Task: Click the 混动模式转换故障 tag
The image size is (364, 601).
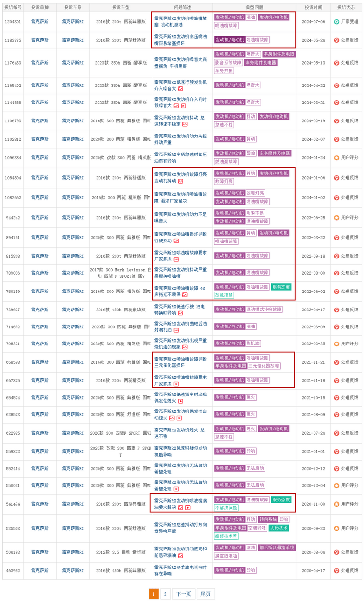Action: point(264,309)
